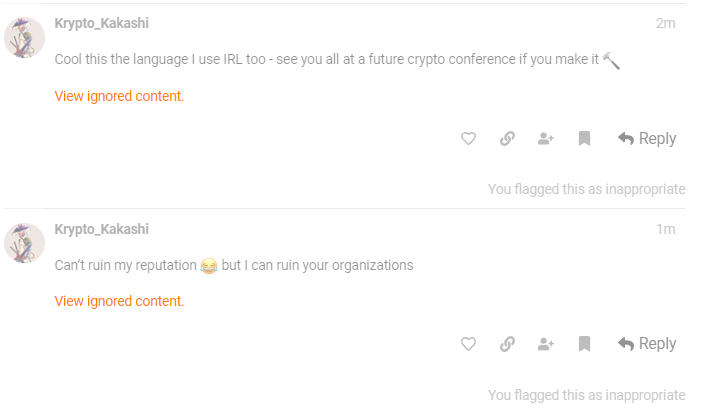Open Krypto_Kakashi profile from second post username
Image resolution: width=703 pixels, height=408 pixels.
coord(101,229)
